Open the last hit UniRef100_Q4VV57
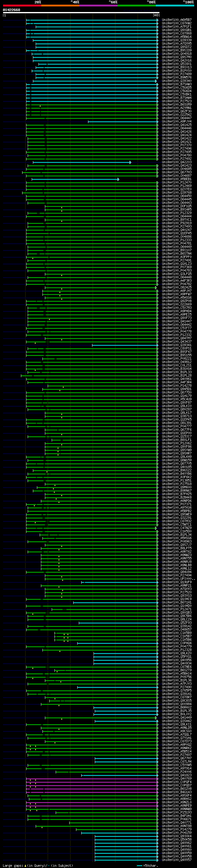Image resolution: width=197 pixels, height=868 pixels. (176, 859)
